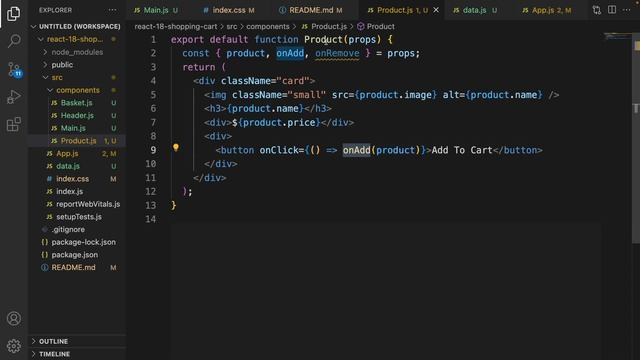Expand the public folder
Screen dimensions: 640x360
pos(77,64)
